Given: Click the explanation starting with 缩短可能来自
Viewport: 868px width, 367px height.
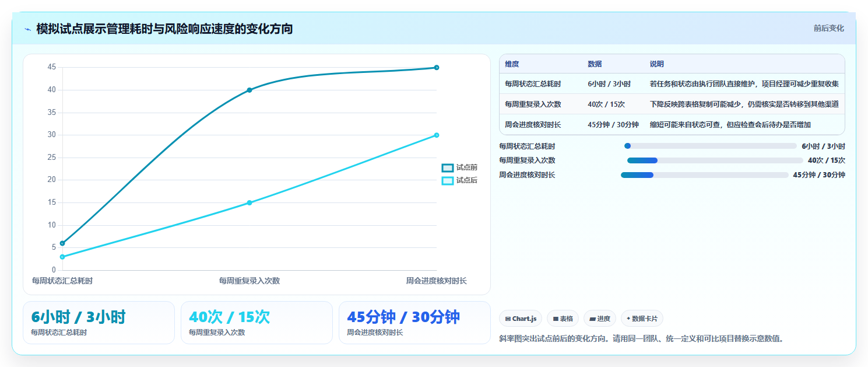Looking at the screenshot, I should 730,125.
